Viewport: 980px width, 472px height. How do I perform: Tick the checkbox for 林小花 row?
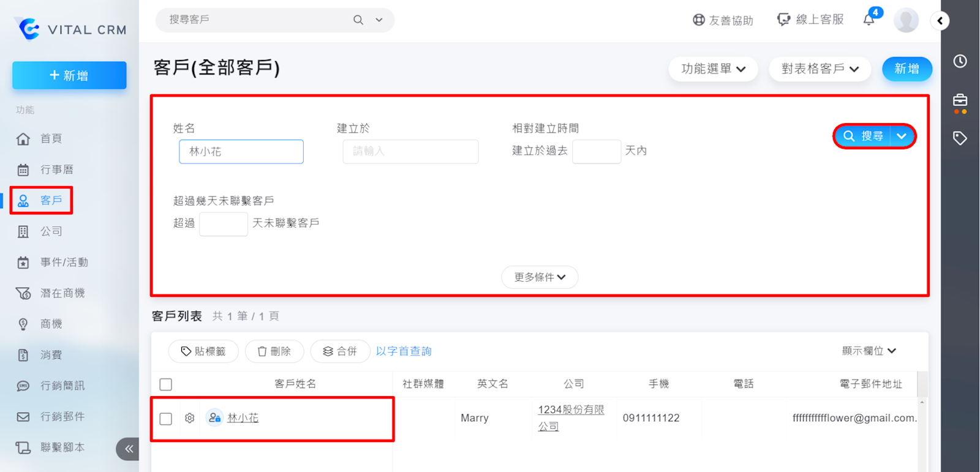[166, 419]
